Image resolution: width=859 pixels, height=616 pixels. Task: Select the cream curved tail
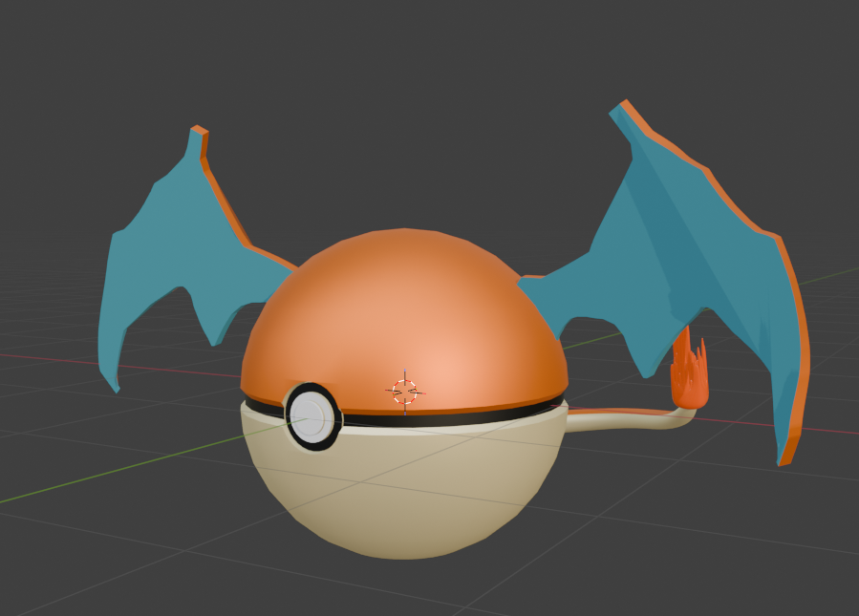point(630,420)
